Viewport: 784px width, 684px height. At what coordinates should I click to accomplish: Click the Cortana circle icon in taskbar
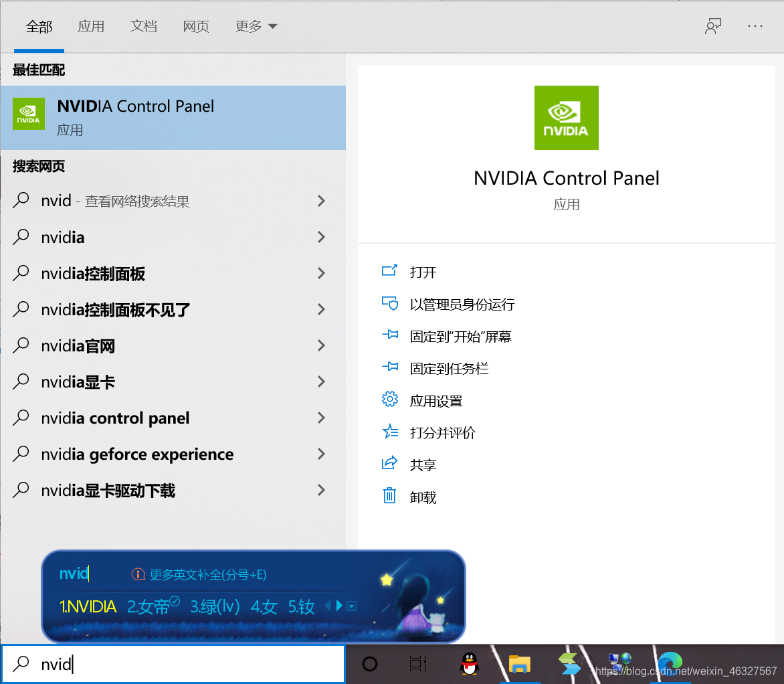click(x=370, y=664)
